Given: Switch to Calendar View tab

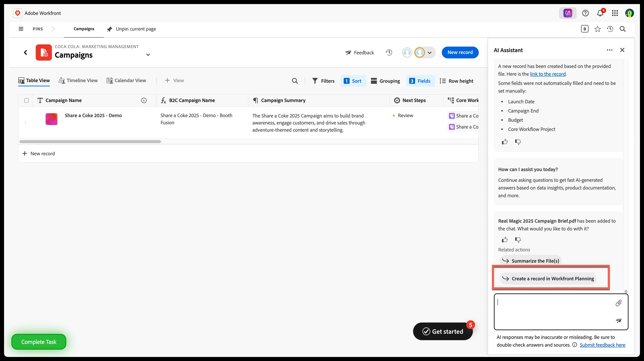Looking at the screenshot, I should pos(126,80).
